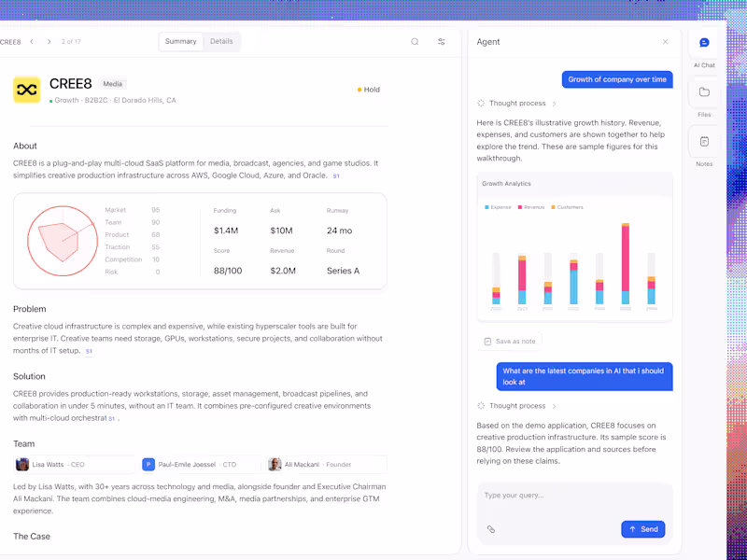Screen dimensions: 747x560
Task: Click the Hold status indicator
Action: coord(369,90)
